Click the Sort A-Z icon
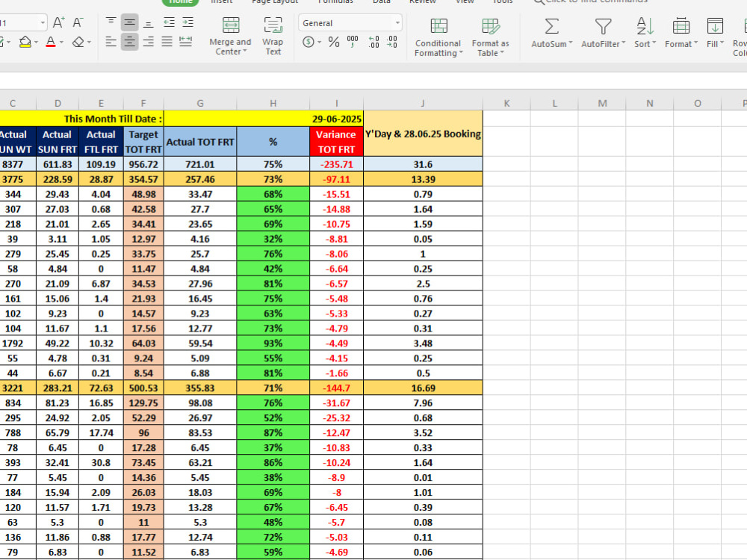This screenshot has height=560, width=747. click(645, 25)
